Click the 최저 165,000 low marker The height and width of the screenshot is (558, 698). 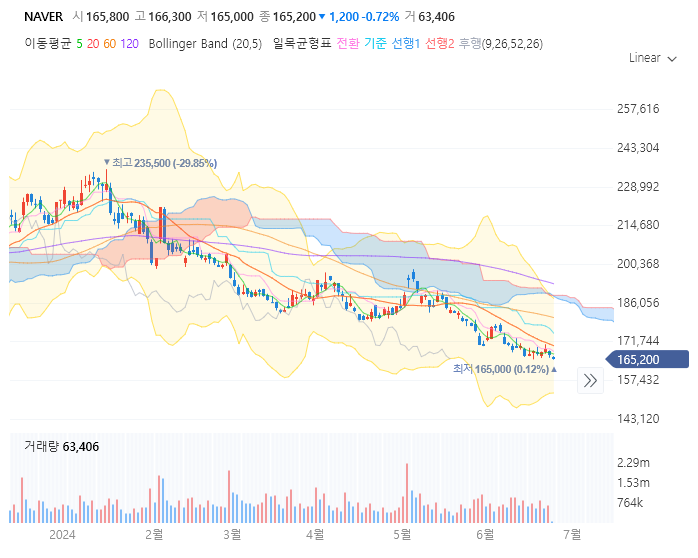point(505,369)
